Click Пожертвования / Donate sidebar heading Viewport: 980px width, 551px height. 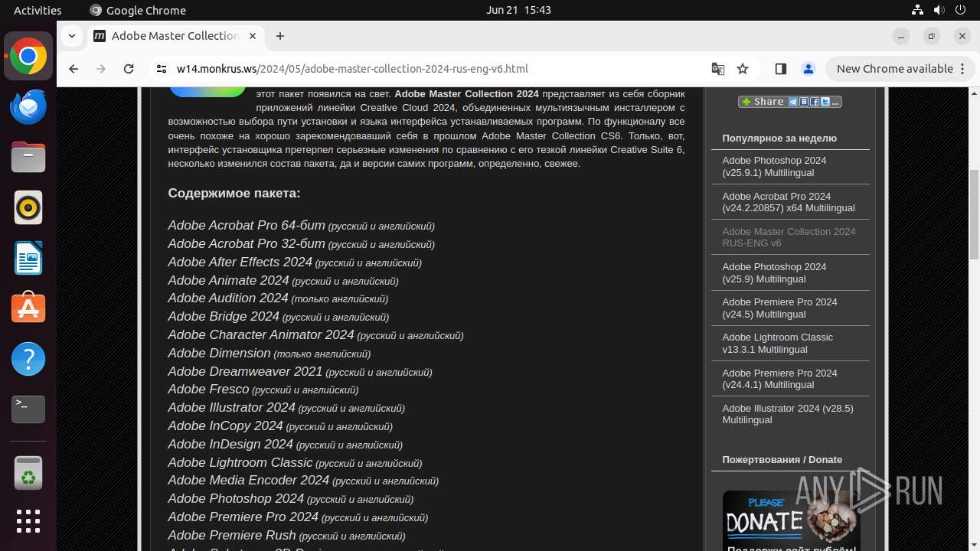coord(782,460)
